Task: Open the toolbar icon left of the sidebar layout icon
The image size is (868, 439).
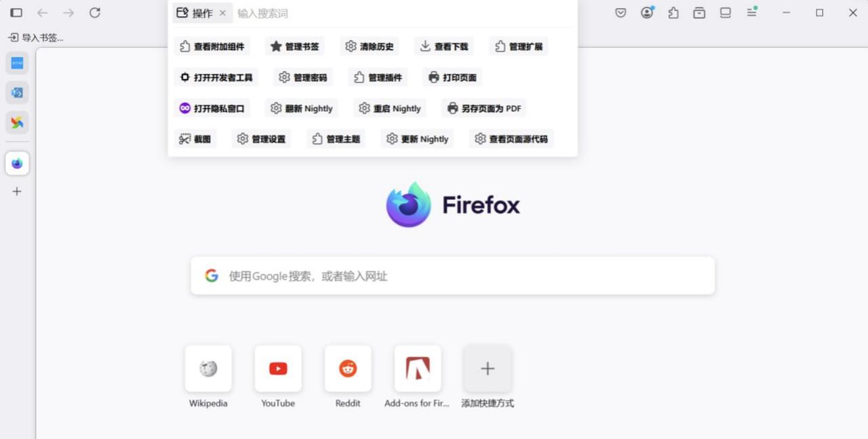Action: click(x=699, y=13)
